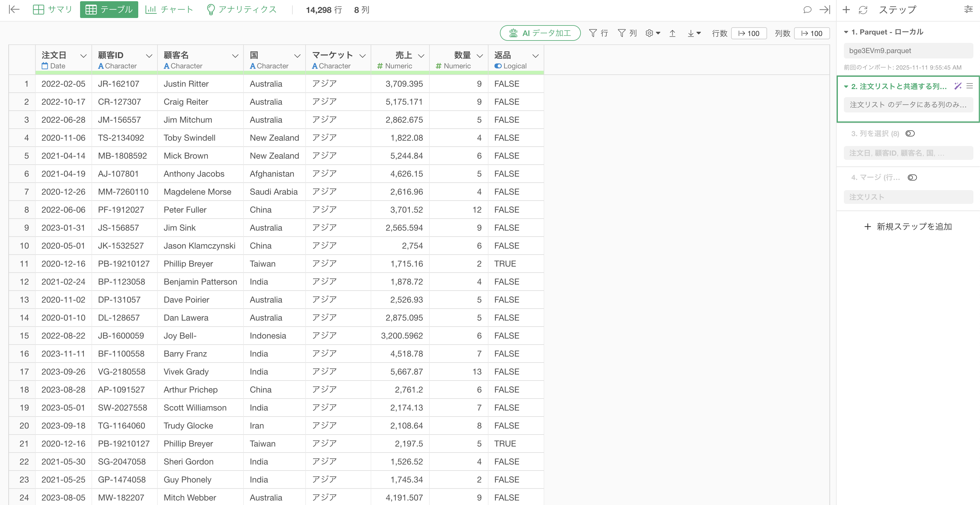Image resolution: width=980 pixels, height=505 pixels.
Task: Collapse the steps panel arrow icon
Action: click(x=824, y=10)
